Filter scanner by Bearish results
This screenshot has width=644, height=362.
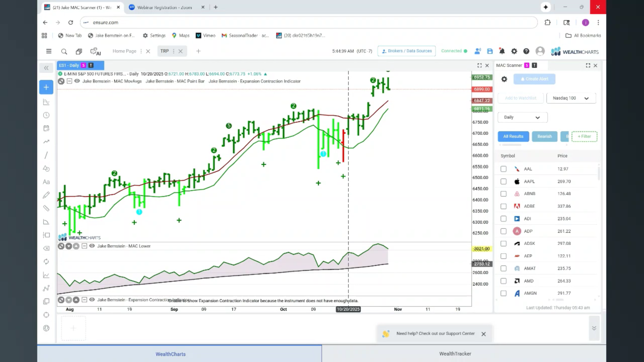point(544,136)
